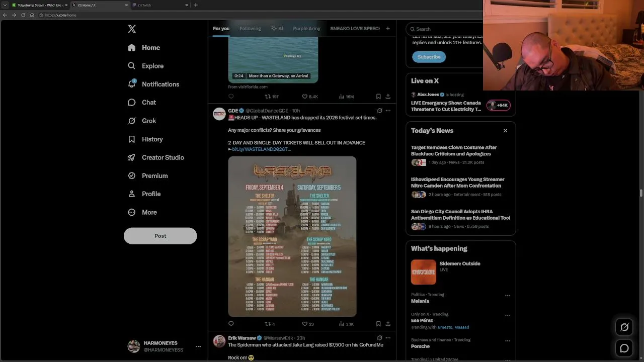Open Sidemen: Outside live event
Image resolution: width=644 pixels, height=362 pixels.
click(x=460, y=272)
